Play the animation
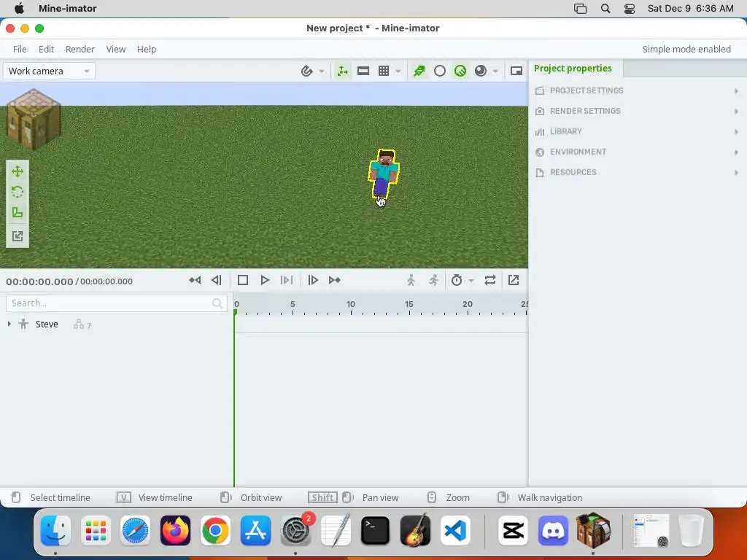747x560 pixels. 265,281
